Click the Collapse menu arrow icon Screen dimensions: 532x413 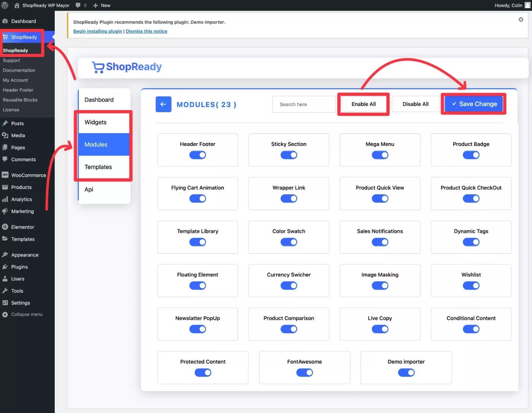tap(5, 315)
